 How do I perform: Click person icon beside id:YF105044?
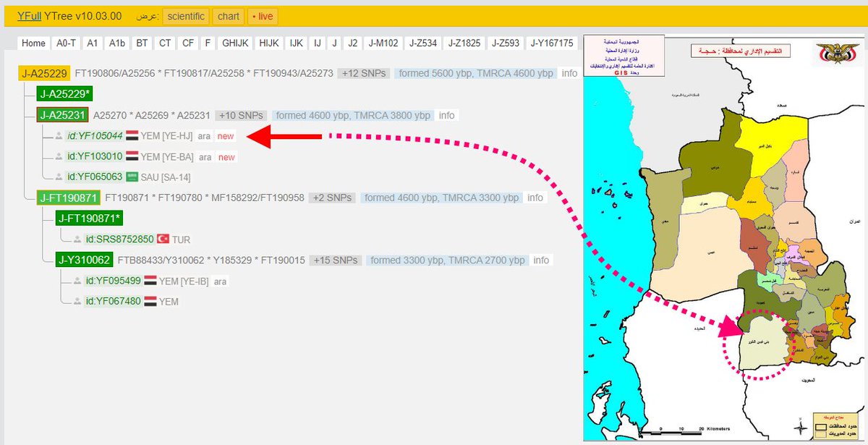[59, 136]
